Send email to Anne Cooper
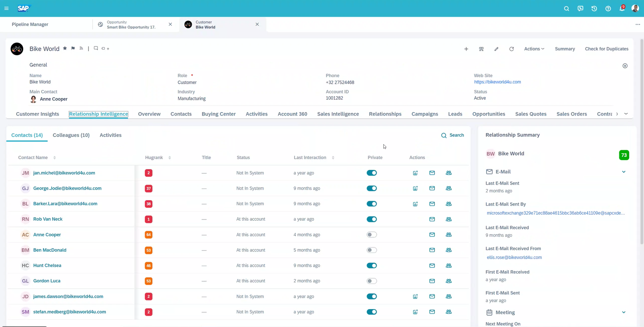 (432, 235)
